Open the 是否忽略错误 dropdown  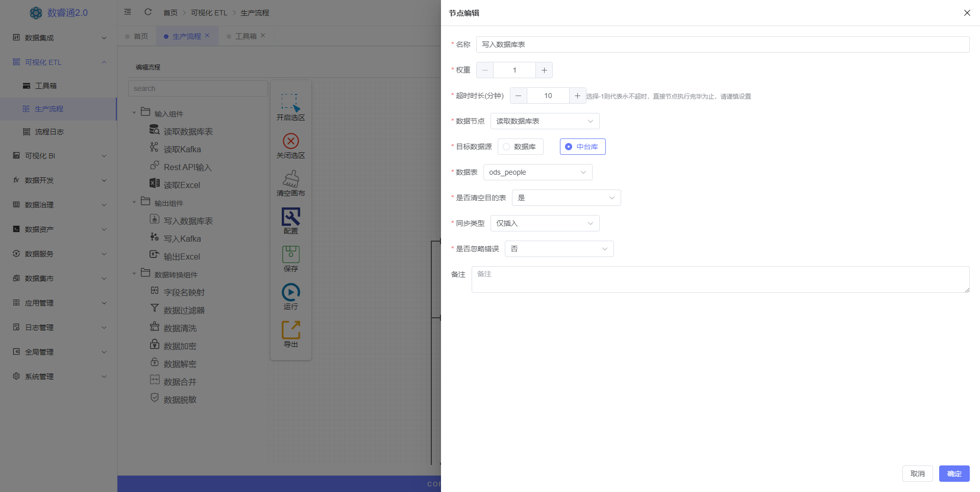click(559, 249)
